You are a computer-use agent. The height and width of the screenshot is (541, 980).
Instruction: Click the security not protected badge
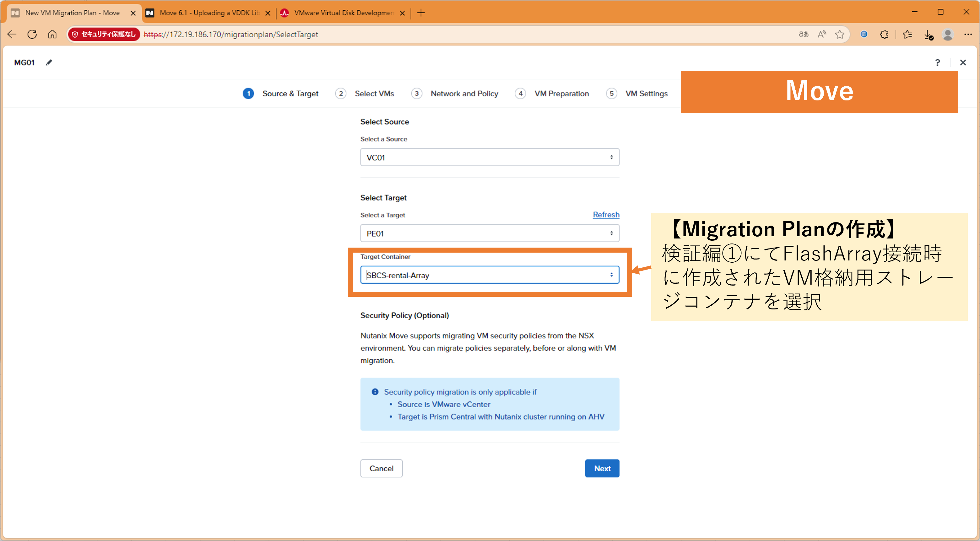pyautogui.click(x=104, y=34)
